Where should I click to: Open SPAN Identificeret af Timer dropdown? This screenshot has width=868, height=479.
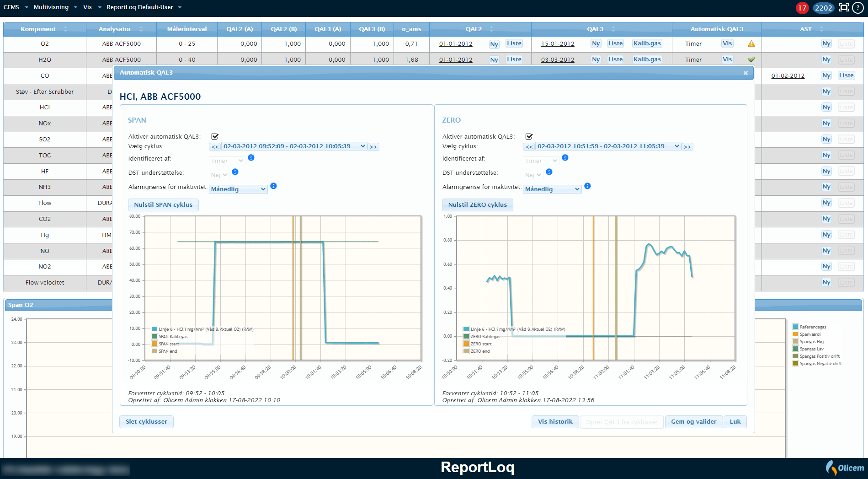click(227, 161)
